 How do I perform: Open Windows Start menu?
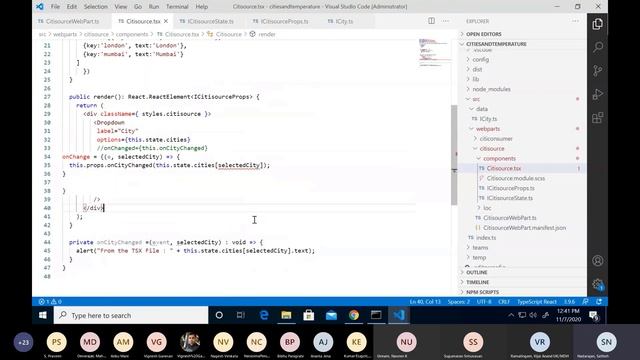(x=42, y=315)
